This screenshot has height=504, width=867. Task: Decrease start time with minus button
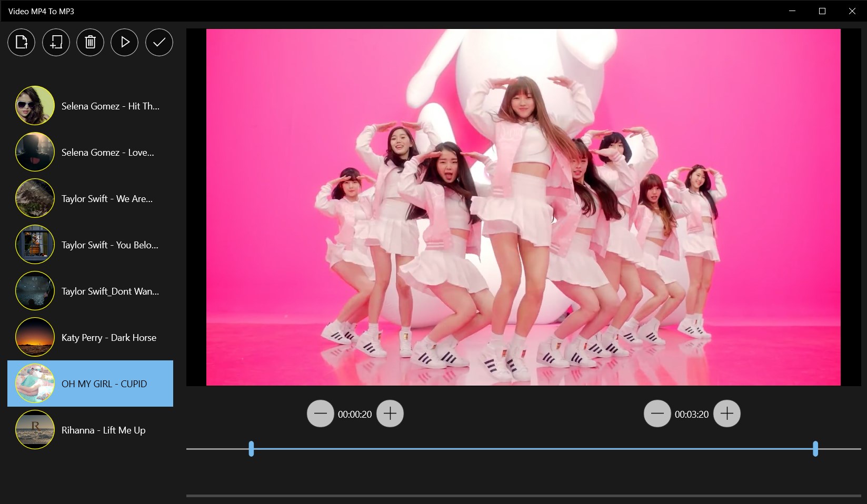click(x=321, y=414)
